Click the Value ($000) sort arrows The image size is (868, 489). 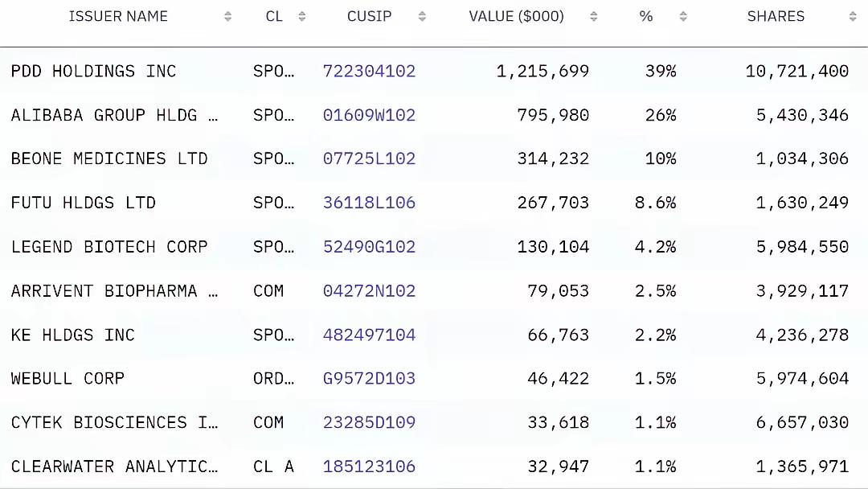(593, 17)
